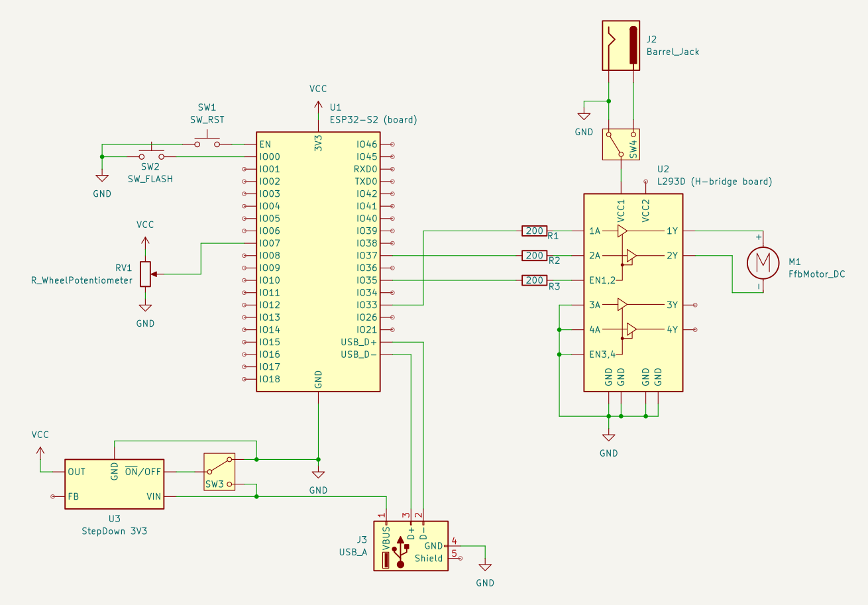Select the EN1,2 pin on the L293D
This screenshot has height=605, width=868.
click(603, 280)
